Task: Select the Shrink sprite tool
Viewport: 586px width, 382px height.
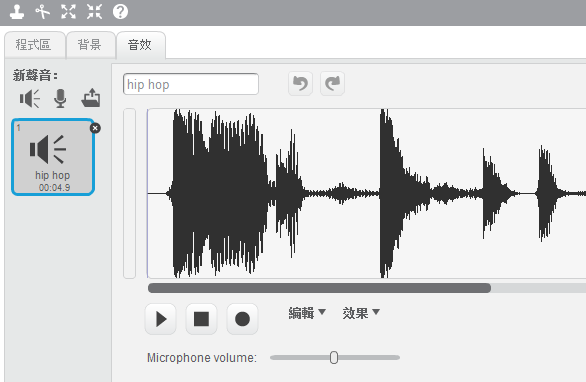Action: (94, 12)
